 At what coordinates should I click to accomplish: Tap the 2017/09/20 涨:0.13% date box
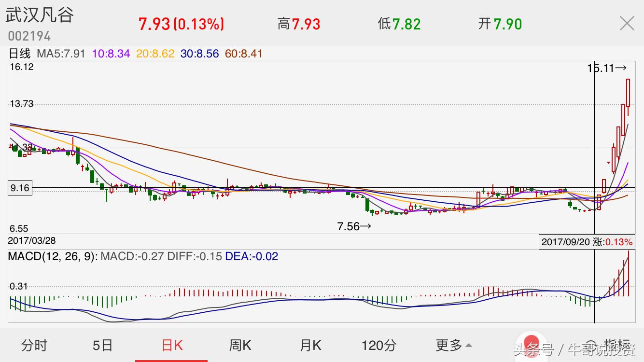587,242
